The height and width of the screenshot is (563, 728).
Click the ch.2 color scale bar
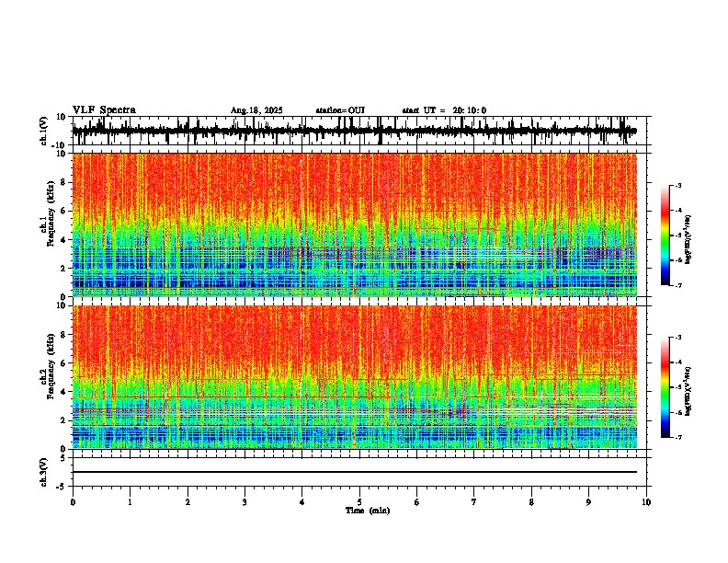click(x=665, y=387)
